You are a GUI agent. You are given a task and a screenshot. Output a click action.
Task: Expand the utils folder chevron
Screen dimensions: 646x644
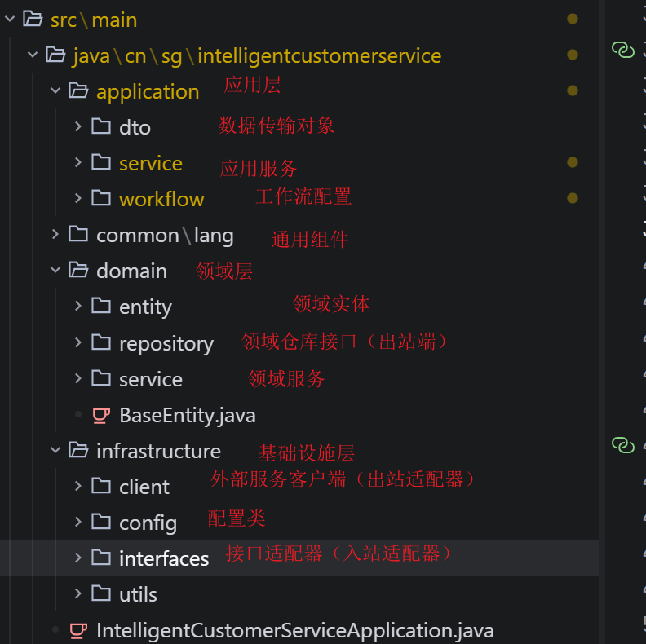pos(77,593)
